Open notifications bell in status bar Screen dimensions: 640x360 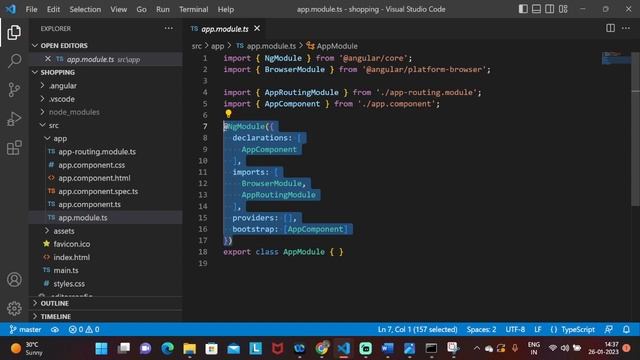pos(626,329)
